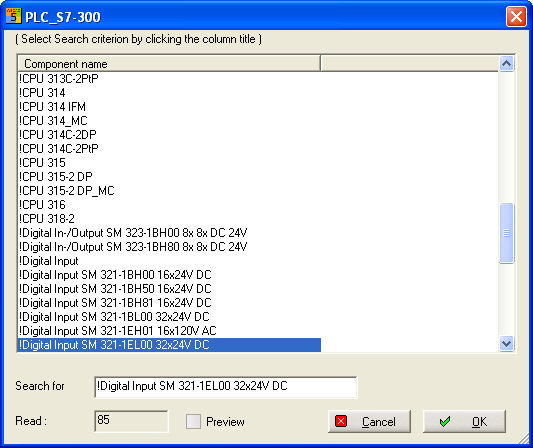533x448 pixels.
Task: Select !CPU 318-2 list entry
Action: (47, 219)
